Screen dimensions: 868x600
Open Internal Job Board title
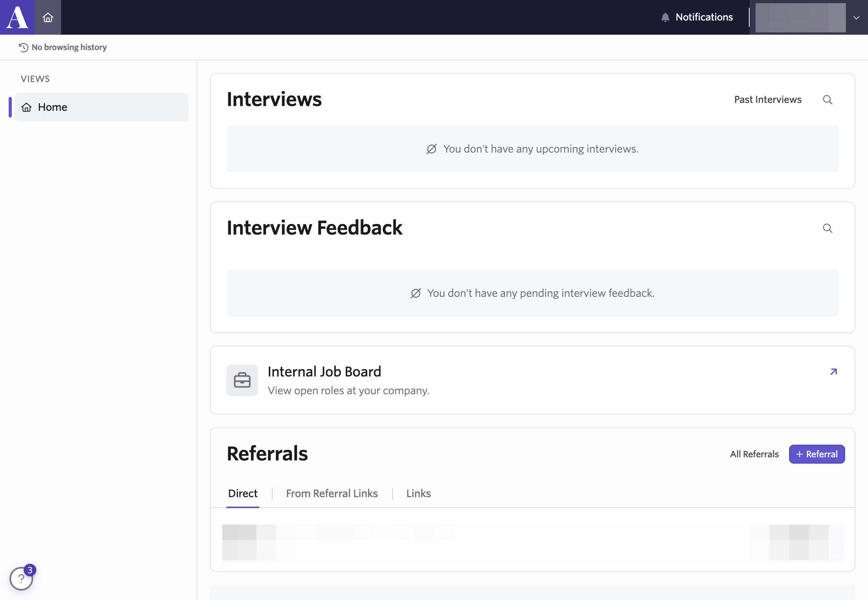coord(324,372)
